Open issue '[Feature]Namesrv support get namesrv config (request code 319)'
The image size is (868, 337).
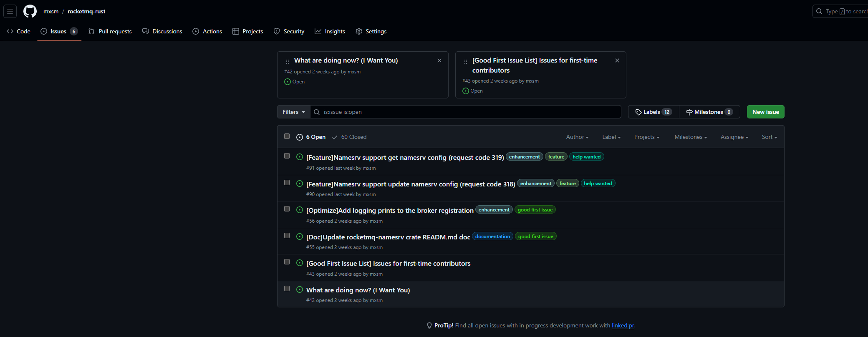click(x=405, y=157)
